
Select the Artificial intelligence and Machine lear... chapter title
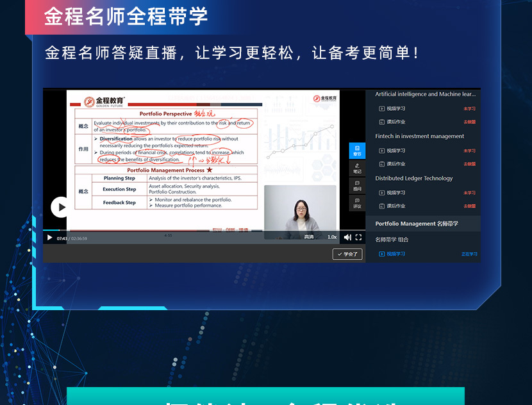click(426, 94)
